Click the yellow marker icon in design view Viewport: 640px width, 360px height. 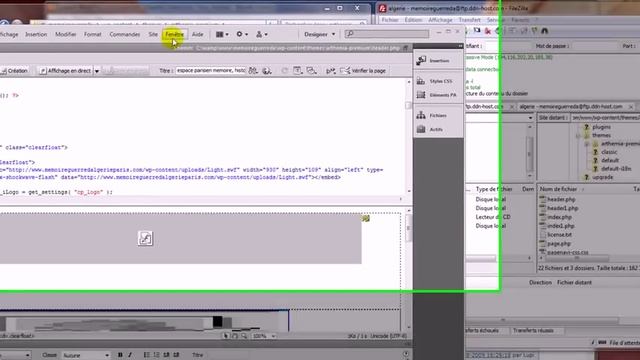[365, 219]
